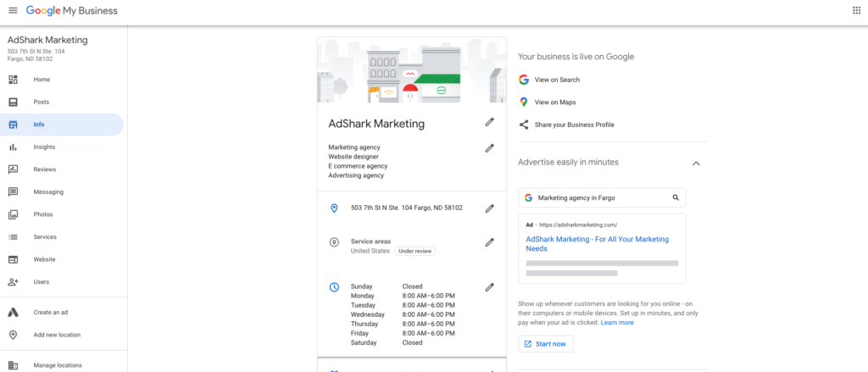Open Services in the sidebar
The width and height of the screenshot is (868, 372).
tap(45, 237)
